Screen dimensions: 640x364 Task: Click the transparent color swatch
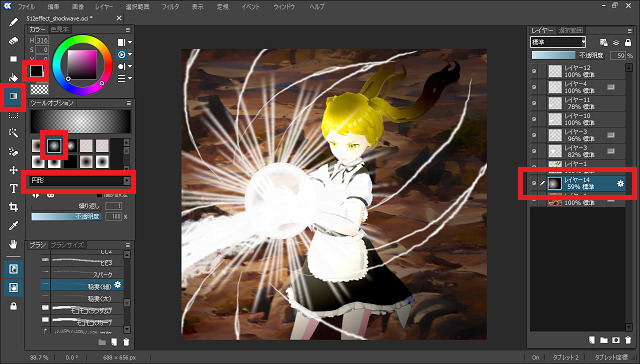coord(40,89)
